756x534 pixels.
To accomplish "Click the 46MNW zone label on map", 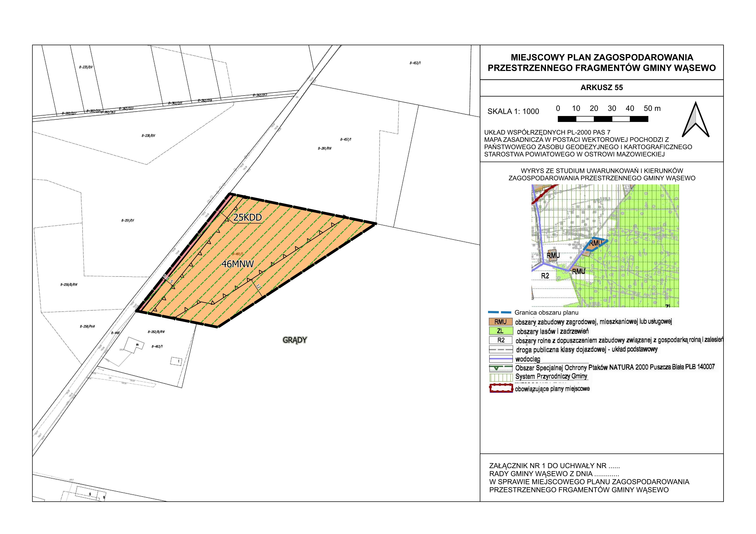I will pyautogui.click(x=238, y=264).
